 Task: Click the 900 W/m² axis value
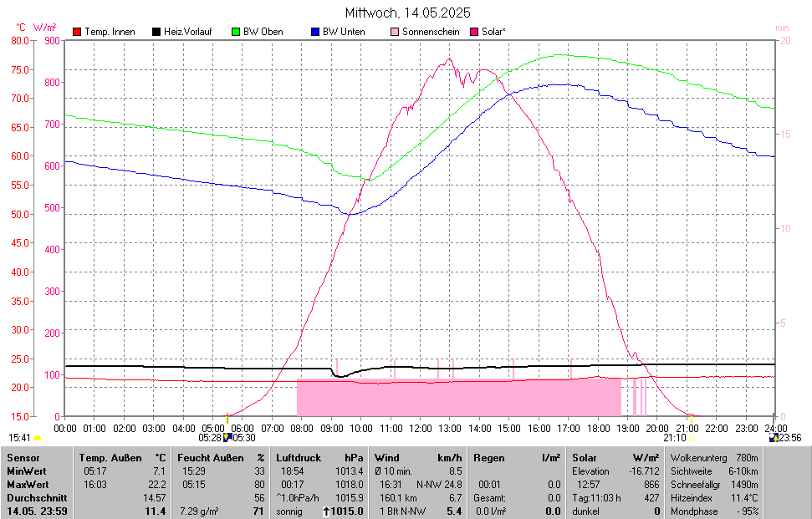pyautogui.click(x=53, y=41)
